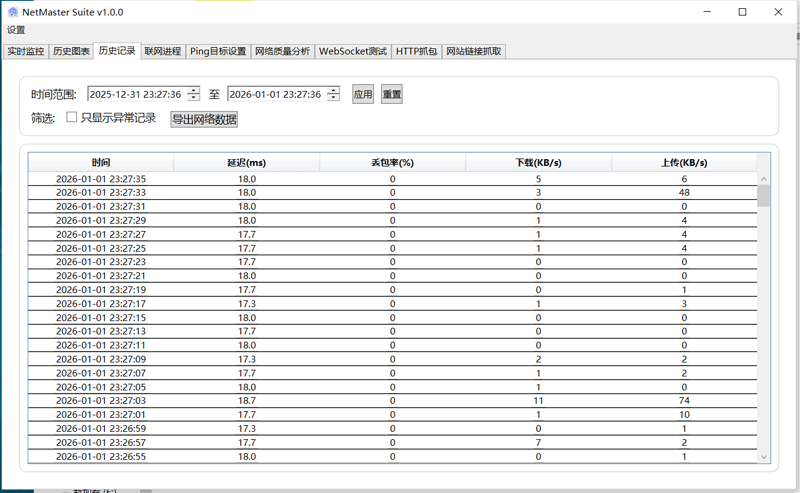Click the 重置 button
800x493 pixels.
[x=392, y=95]
